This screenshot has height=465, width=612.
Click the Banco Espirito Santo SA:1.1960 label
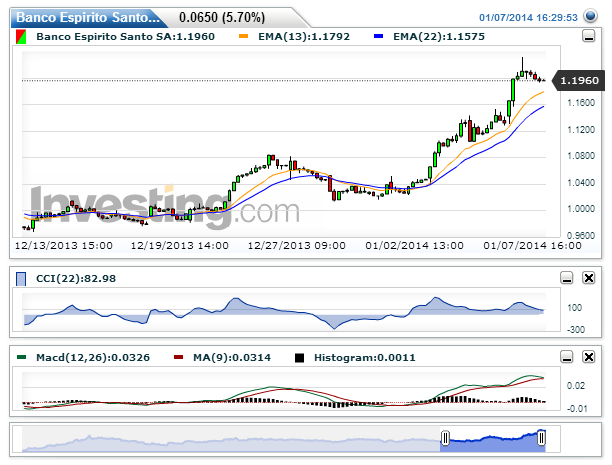pos(125,36)
